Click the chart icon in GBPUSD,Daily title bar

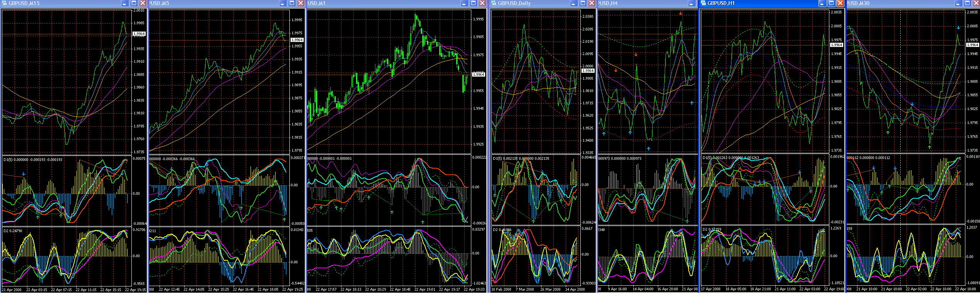click(494, 3)
